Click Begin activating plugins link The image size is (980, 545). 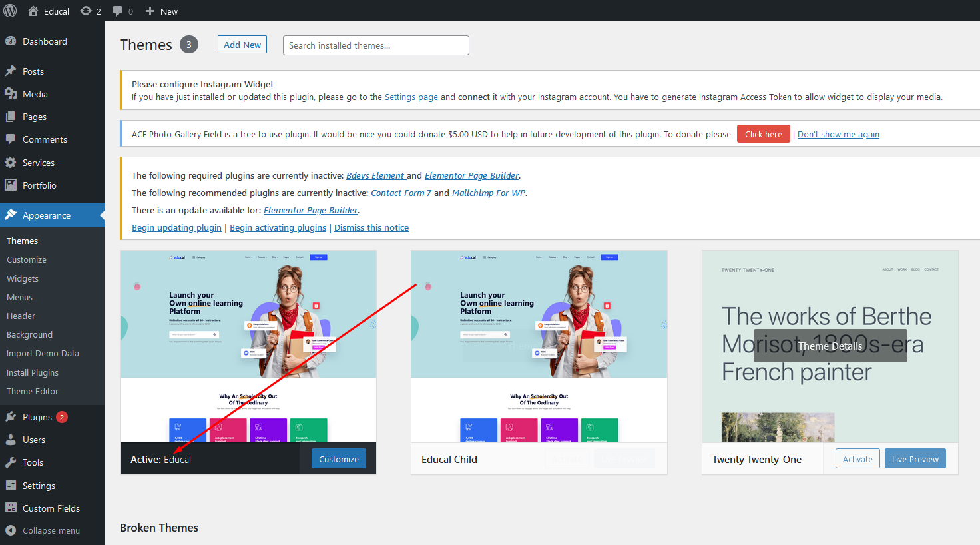click(278, 227)
